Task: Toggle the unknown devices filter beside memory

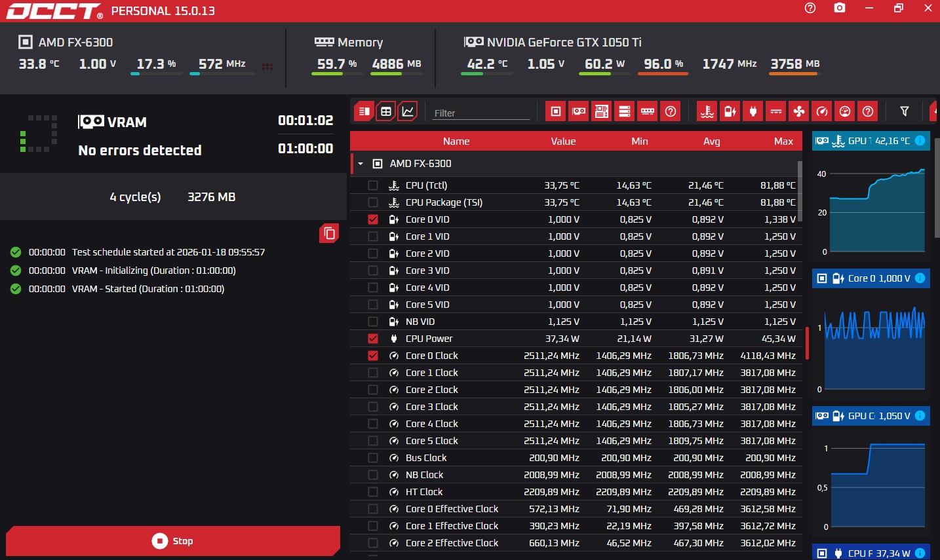Action: pos(671,111)
